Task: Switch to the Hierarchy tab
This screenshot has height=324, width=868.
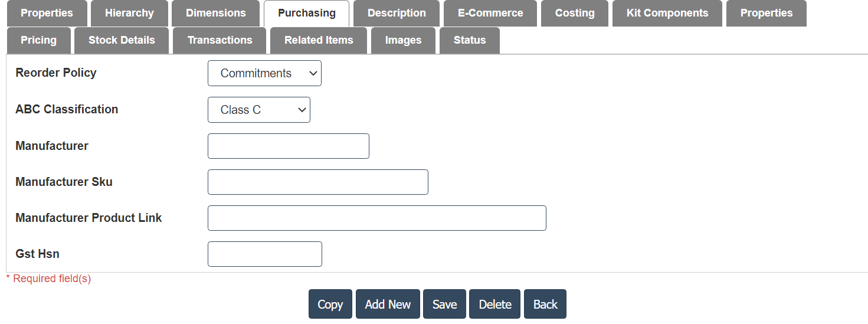Action: tap(129, 13)
